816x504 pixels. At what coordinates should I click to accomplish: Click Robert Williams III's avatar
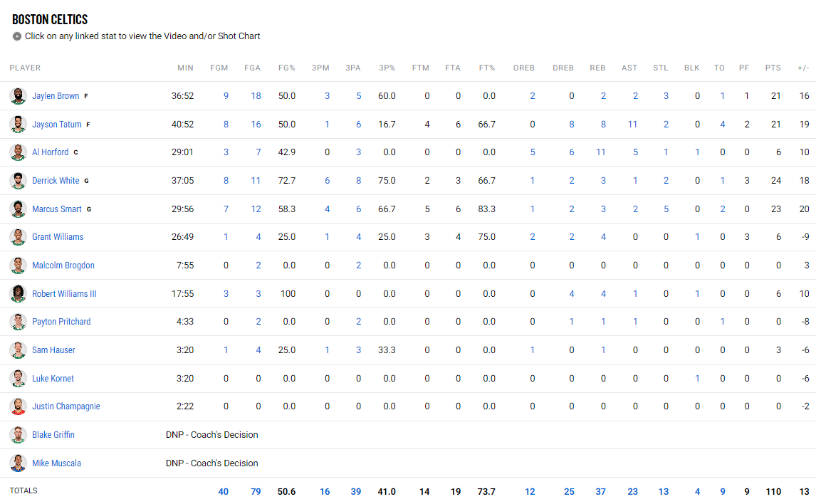click(x=18, y=293)
